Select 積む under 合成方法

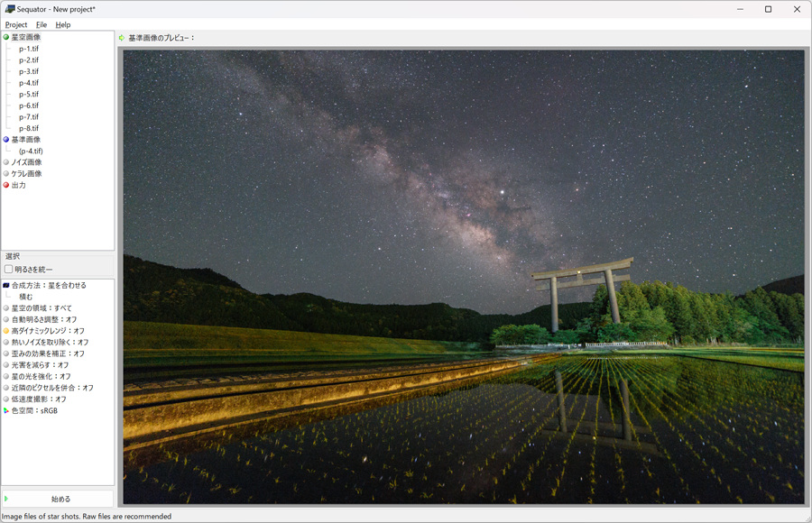click(x=26, y=297)
